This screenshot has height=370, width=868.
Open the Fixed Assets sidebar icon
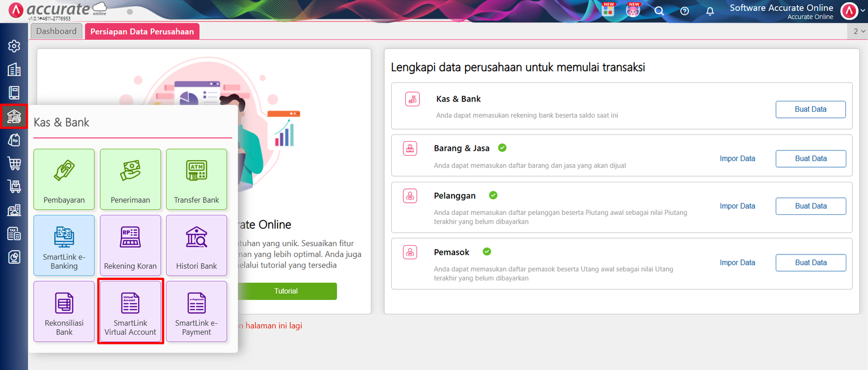(14, 210)
